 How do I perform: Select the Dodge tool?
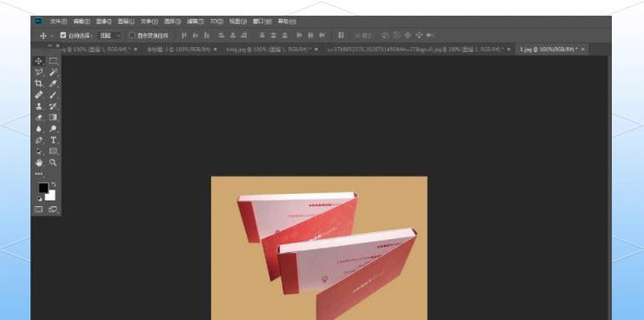point(53,129)
